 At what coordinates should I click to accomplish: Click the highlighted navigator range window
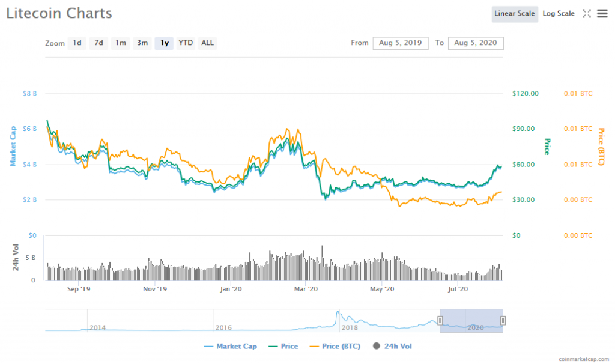pyautogui.click(x=471, y=321)
